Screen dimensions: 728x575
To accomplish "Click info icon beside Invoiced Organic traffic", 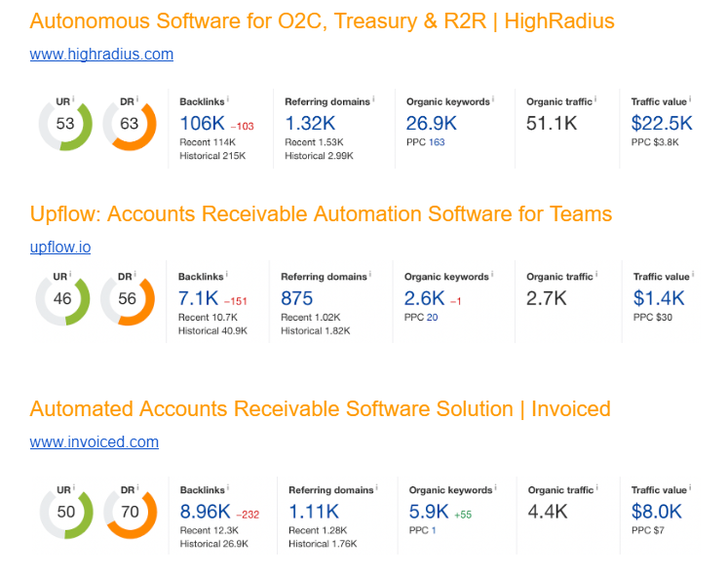I will point(597,487).
